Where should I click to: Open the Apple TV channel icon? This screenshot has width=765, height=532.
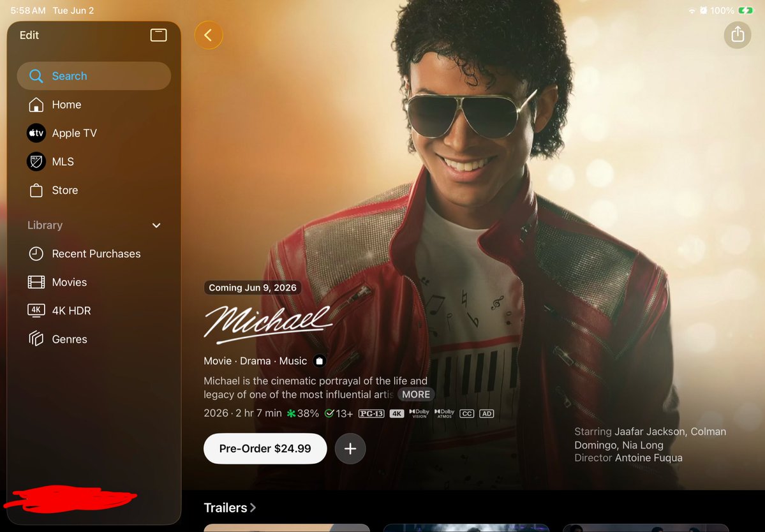click(36, 133)
